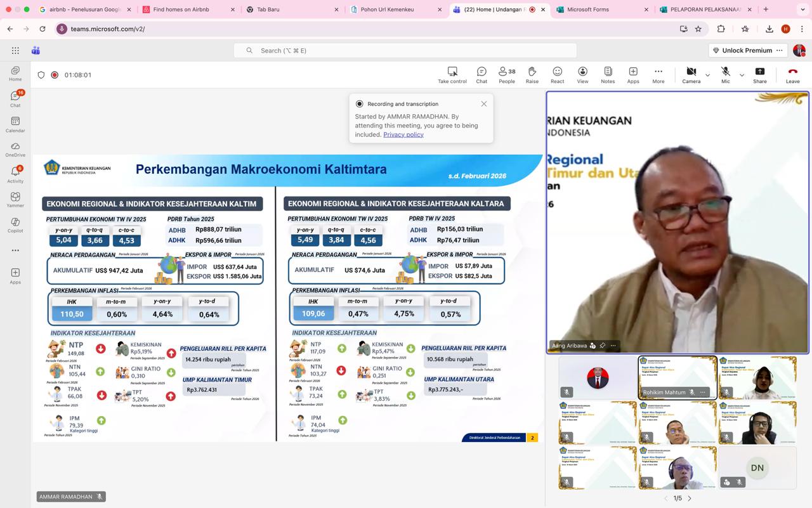This screenshot has height=508, width=812.
Task: Open the microphone options dropdown
Action: (x=741, y=75)
